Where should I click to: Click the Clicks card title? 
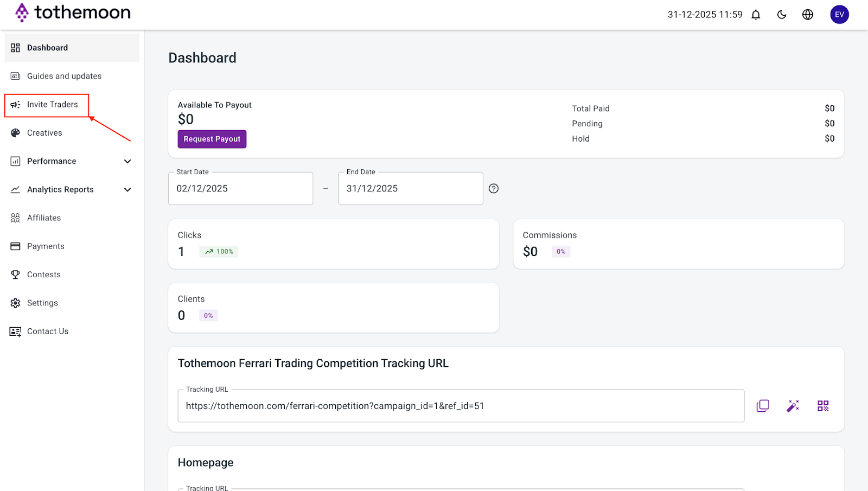189,235
